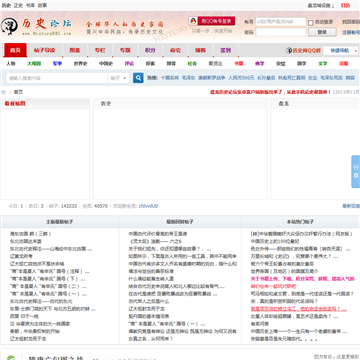Open new member profile cfdvvdUD
This screenshot has width=360, height=360.
(148, 206)
